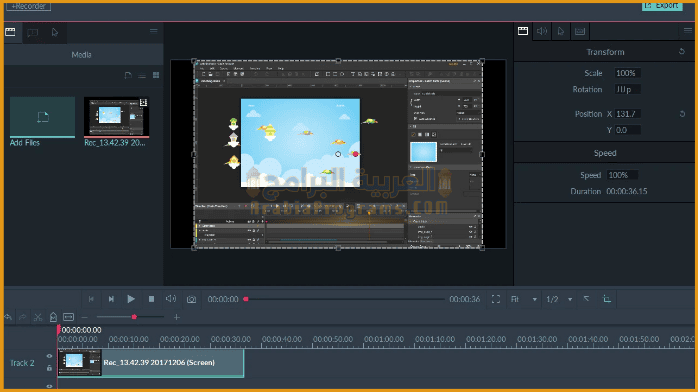The width and height of the screenshot is (698, 392).
Task: Click the +Recorder button
Action: tap(28, 6)
